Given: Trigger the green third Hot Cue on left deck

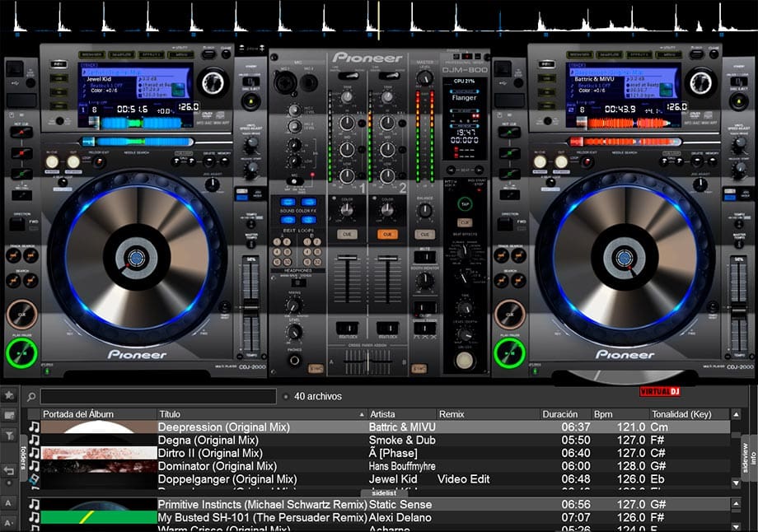Looking at the screenshot, I should pos(21,174).
